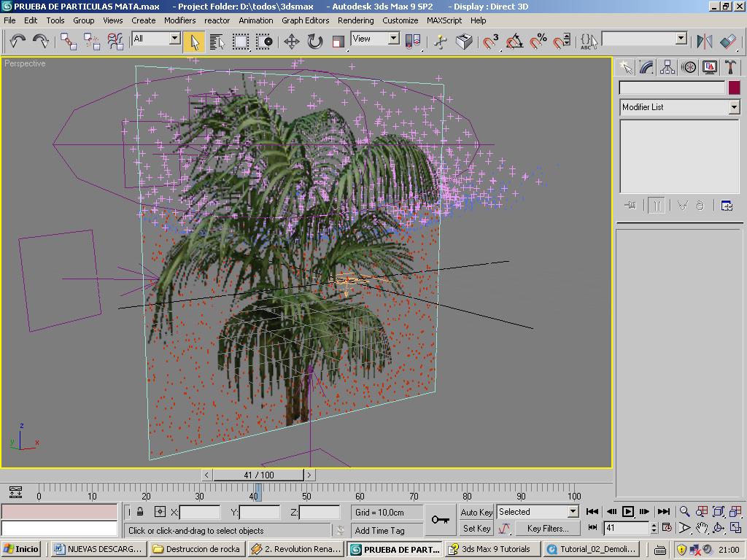Expand the Modifier List dropdown
The image size is (747, 560).
coord(734,107)
